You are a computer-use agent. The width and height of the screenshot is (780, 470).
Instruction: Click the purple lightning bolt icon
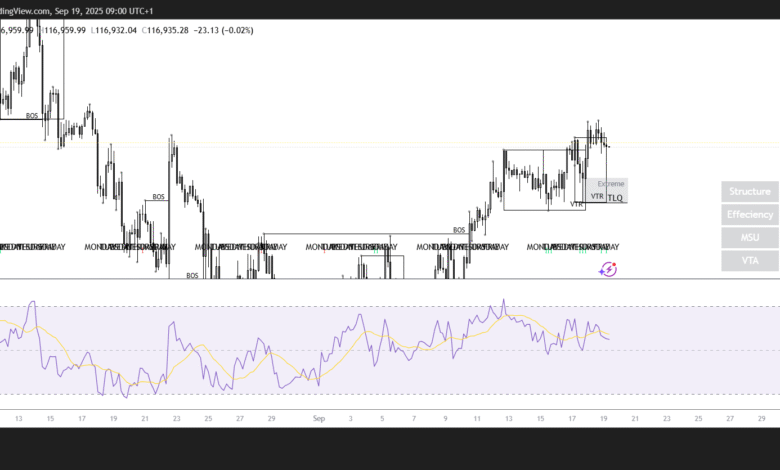[x=607, y=269]
